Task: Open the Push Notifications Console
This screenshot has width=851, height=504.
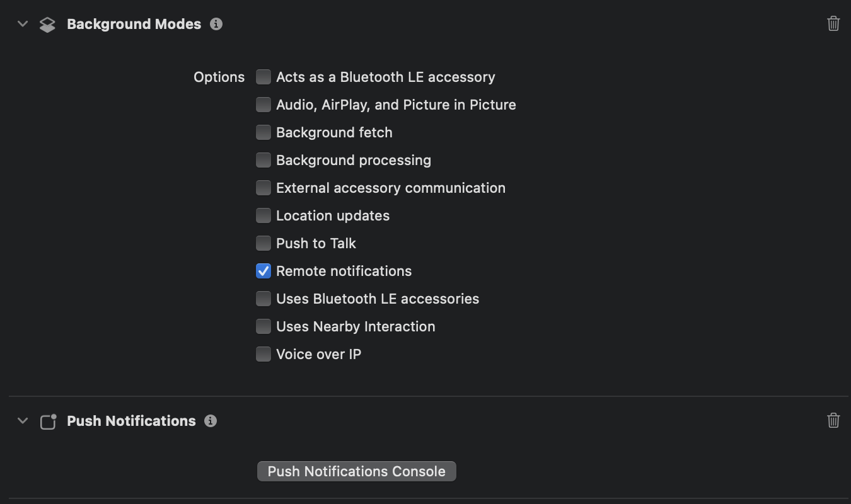Action: (x=356, y=471)
